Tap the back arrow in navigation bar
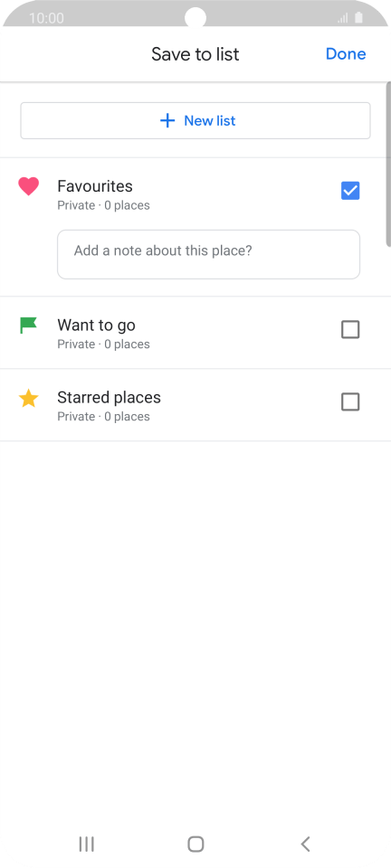 click(x=305, y=844)
